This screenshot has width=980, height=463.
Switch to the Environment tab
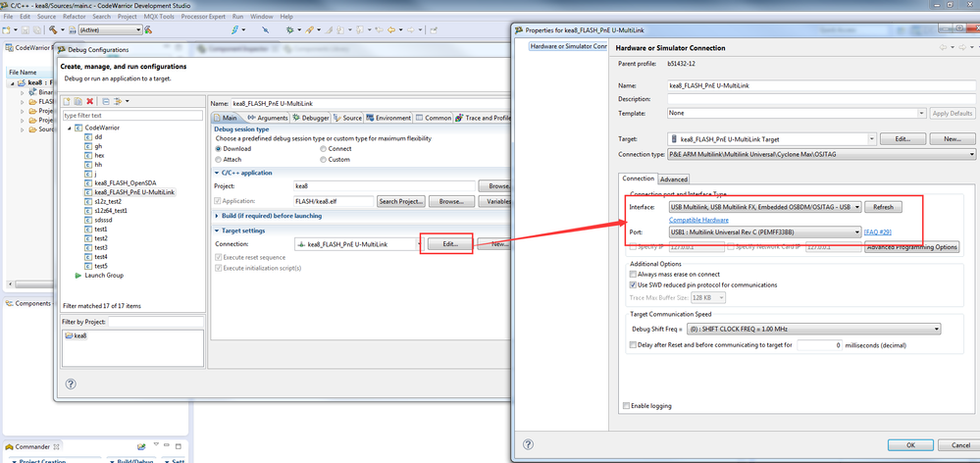tap(388, 118)
